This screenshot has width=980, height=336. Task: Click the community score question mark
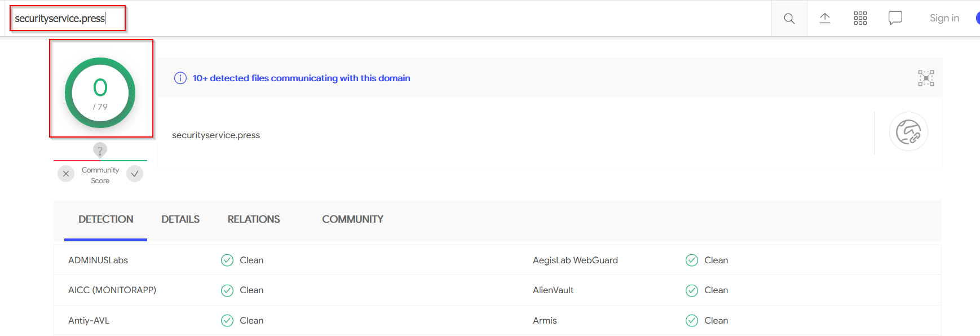click(x=100, y=150)
